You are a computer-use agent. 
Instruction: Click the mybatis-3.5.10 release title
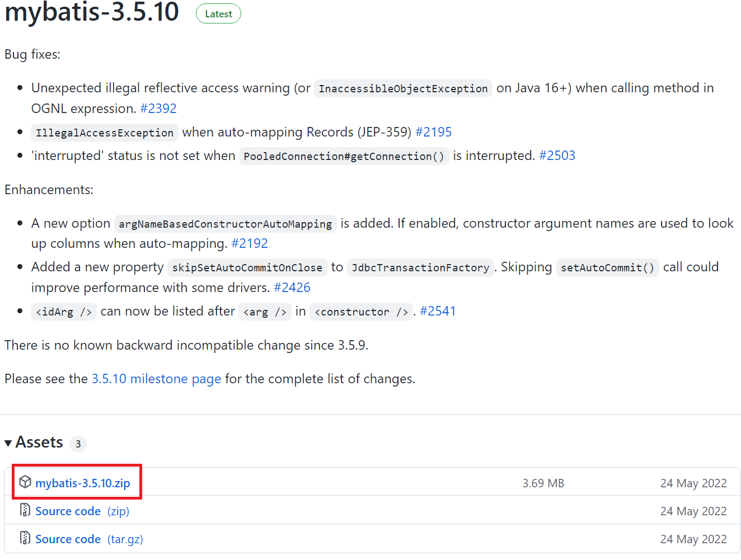pos(92,12)
